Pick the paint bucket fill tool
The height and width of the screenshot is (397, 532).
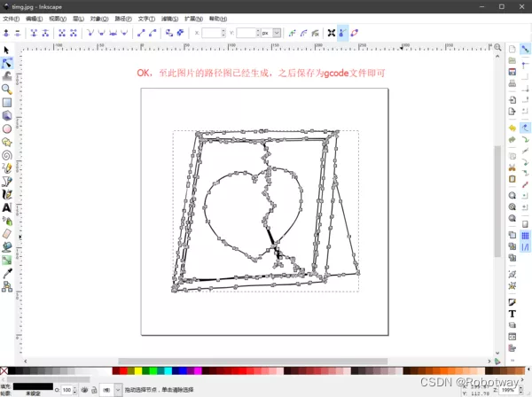(7, 247)
